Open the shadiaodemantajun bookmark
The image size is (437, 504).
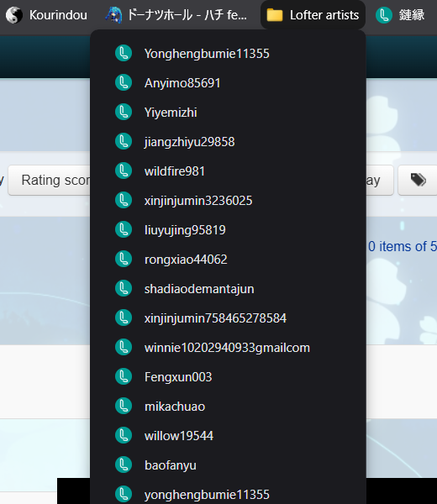click(x=228, y=289)
